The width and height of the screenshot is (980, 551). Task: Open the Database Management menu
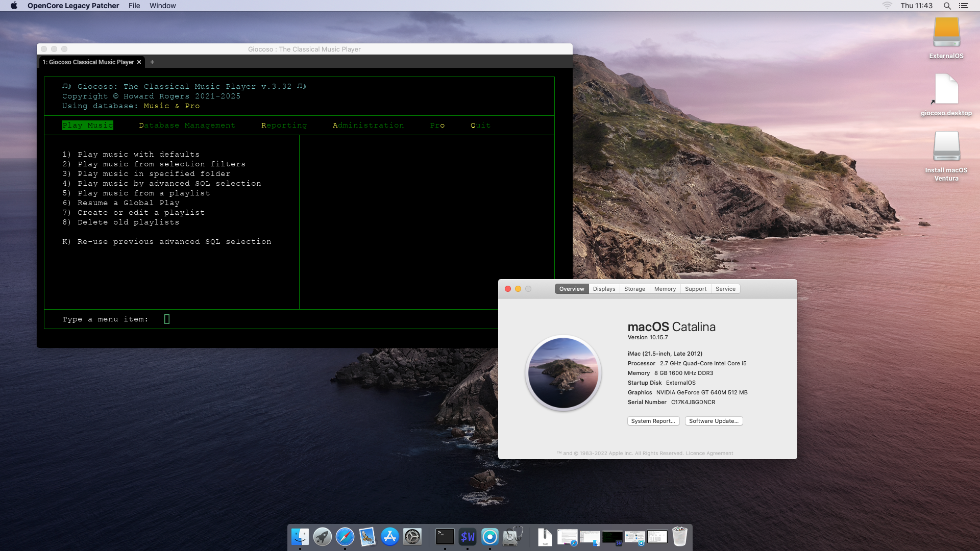point(187,125)
